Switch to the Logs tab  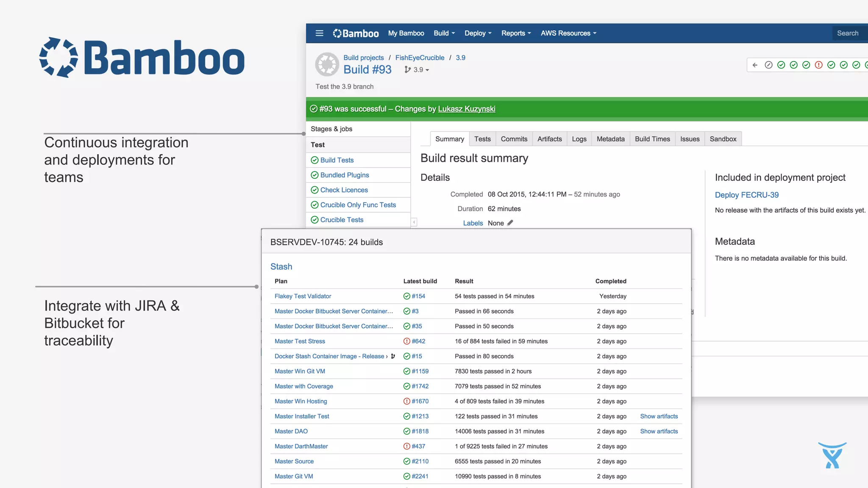(x=579, y=139)
